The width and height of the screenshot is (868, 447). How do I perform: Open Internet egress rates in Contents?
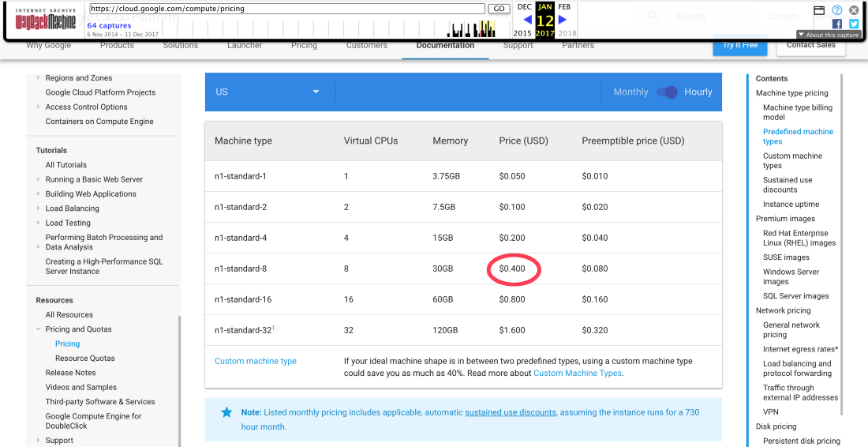click(800, 349)
